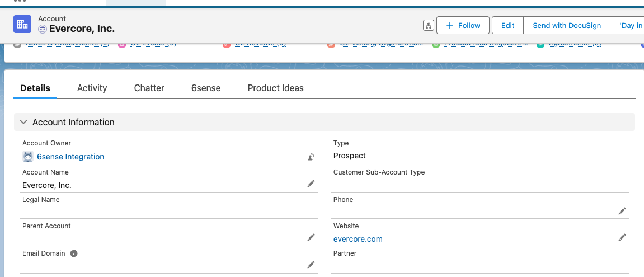Switch to the 6sense tab
Image resolution: width=644 pixels, height=277 pixels.
206,88
